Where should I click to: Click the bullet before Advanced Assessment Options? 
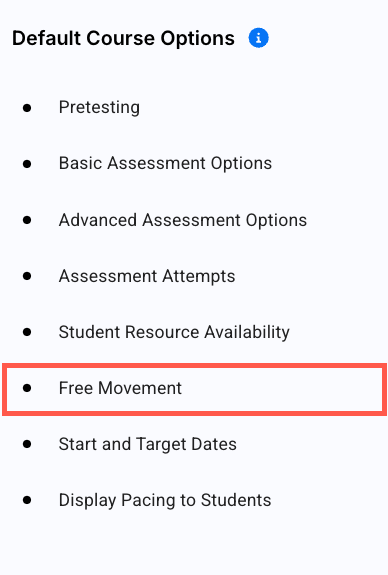27,220
